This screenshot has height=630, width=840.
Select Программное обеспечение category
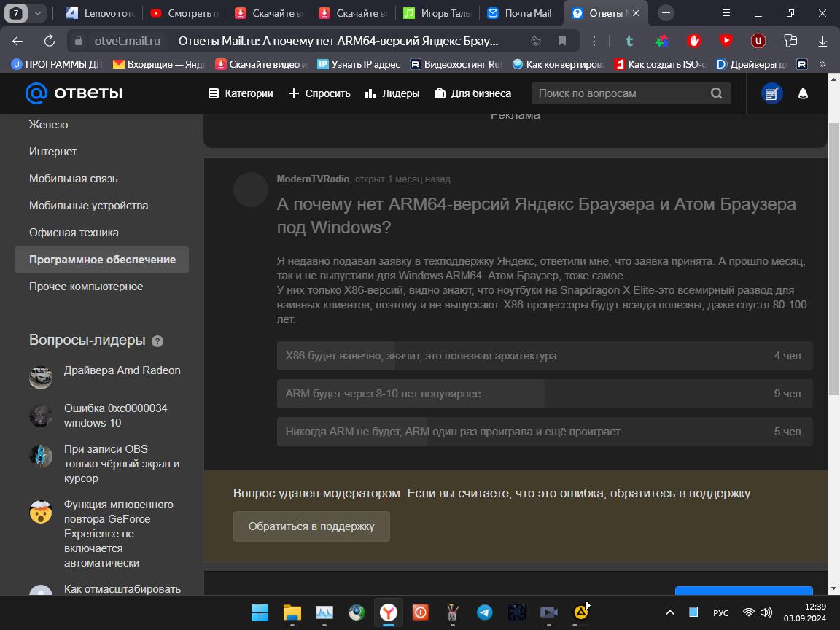point(102,260)
